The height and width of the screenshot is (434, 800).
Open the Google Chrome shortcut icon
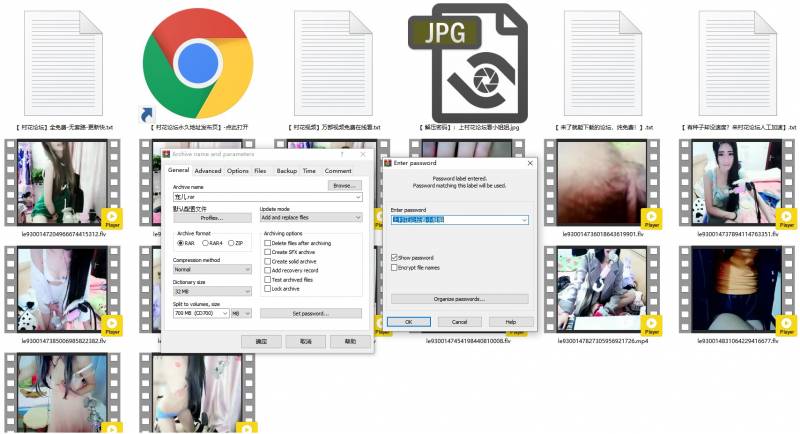click(196, 62)
